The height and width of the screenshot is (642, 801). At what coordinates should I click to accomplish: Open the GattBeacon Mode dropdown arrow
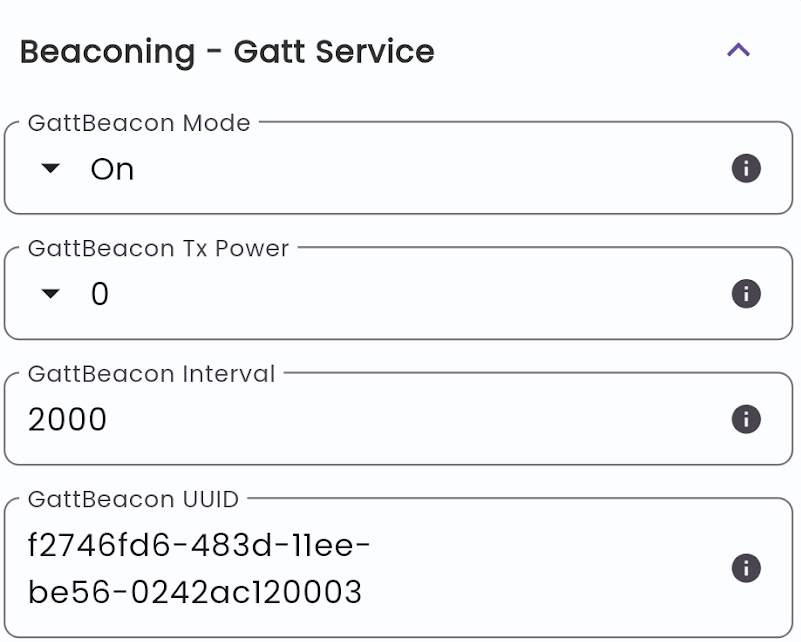tap(48, 169)
